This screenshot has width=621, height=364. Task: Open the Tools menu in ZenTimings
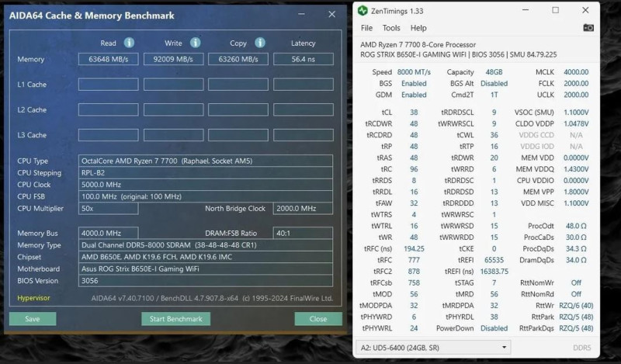coord(391,28)
